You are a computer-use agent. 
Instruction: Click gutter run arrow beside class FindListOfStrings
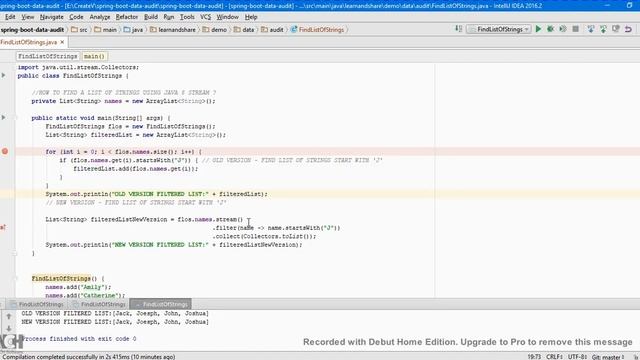coord(4,76)
